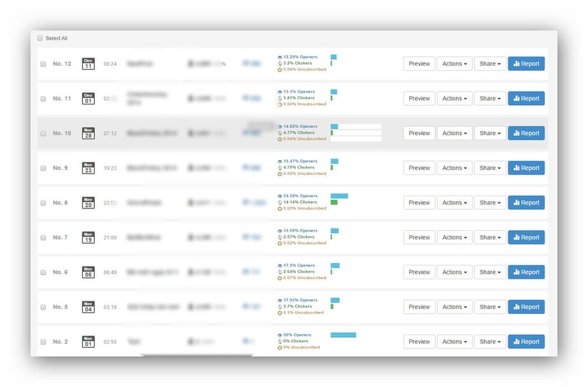Open Actions menu for campaign No. 7
This screenshot has height=387, width=588.
pyautogui.click(x=455, y=238)
